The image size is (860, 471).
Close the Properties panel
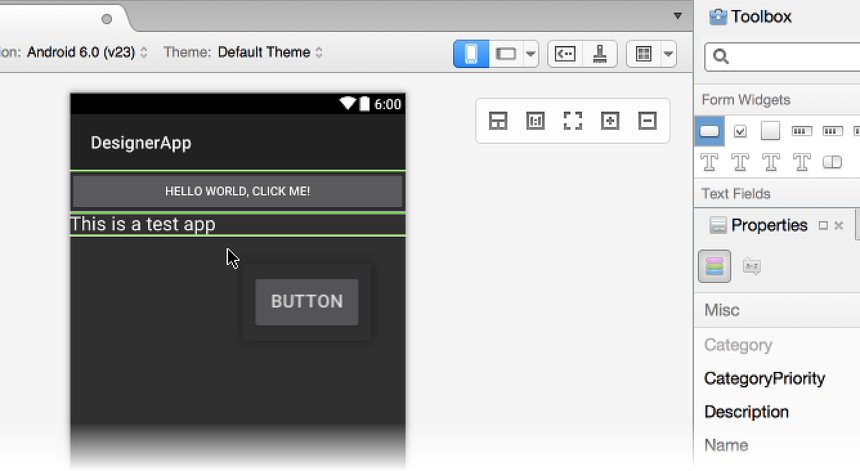coord(839,225)
